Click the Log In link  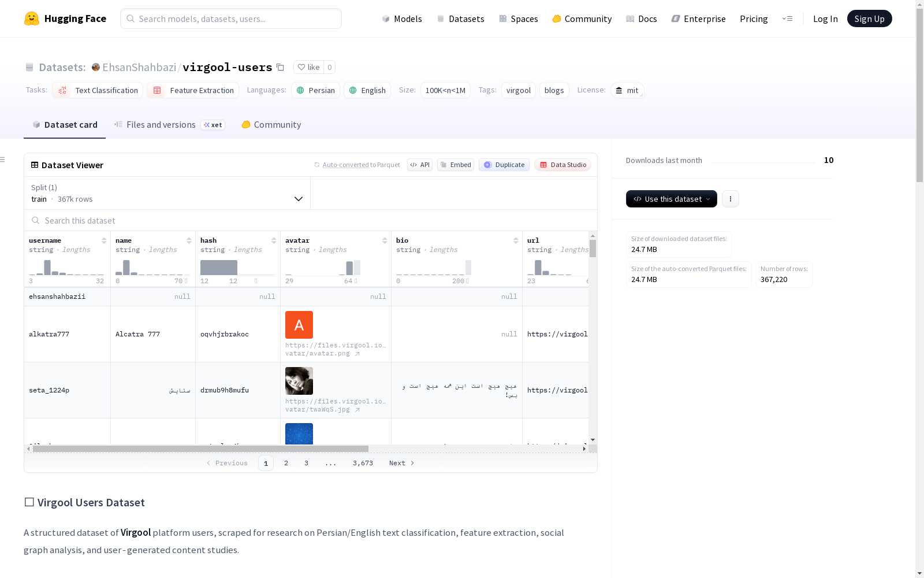825,18
